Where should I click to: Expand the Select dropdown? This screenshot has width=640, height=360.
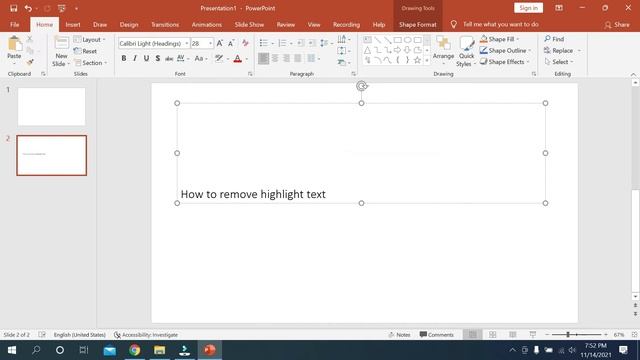559,62
